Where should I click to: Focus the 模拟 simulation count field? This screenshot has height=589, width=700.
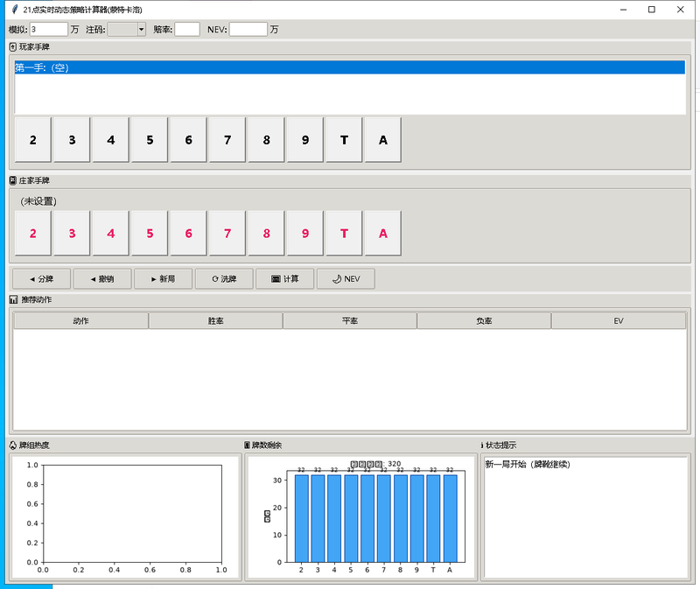(49, 30)
